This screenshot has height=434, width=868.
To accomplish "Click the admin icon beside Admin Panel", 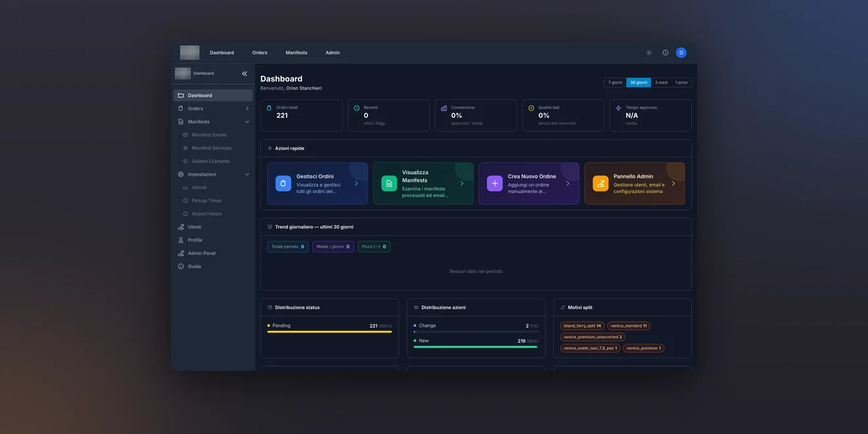I will [181, 253].
